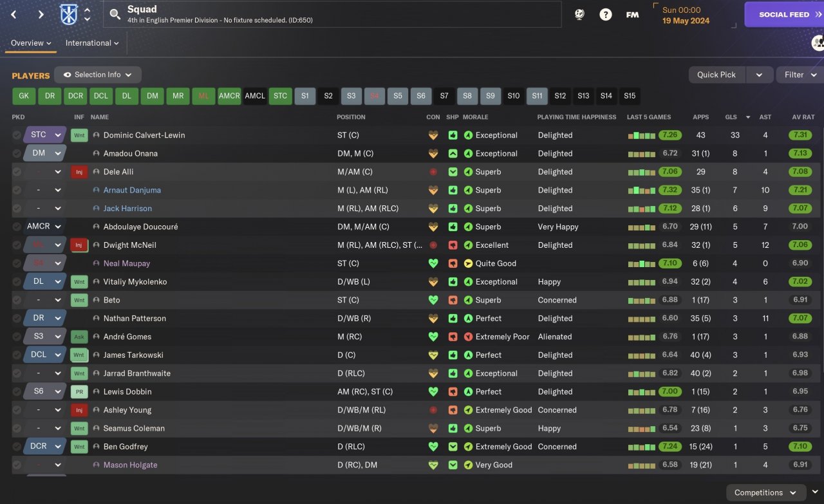Viewport: 824px width, 504px height.
Task: Tick the selection circle for Beto
Action: click(17, 300)
